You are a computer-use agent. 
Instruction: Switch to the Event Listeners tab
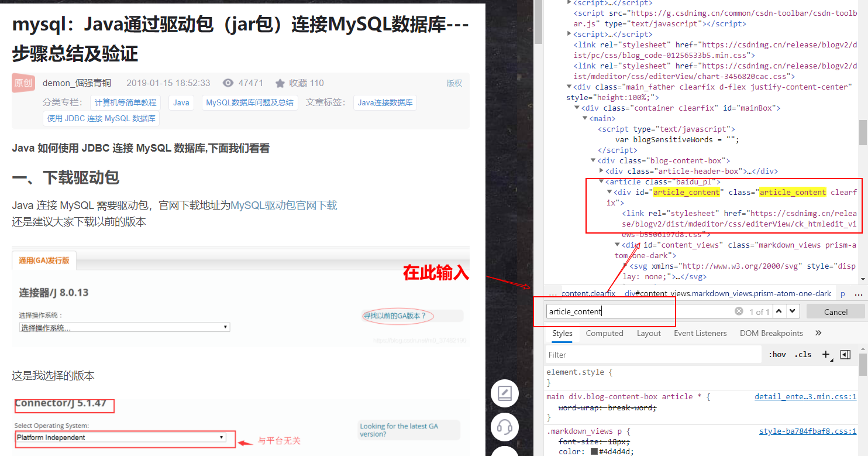700,333
